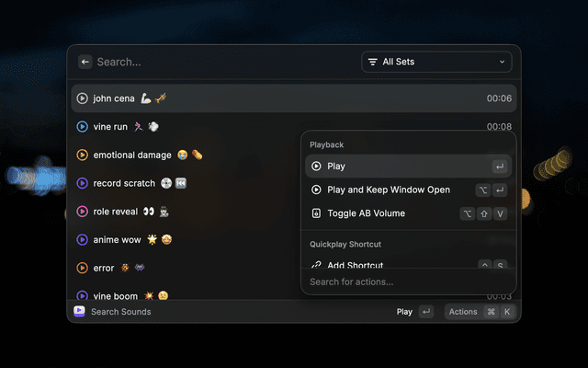
Task: Click the blue play icon for vine run
Action: [x=83, y=127]
